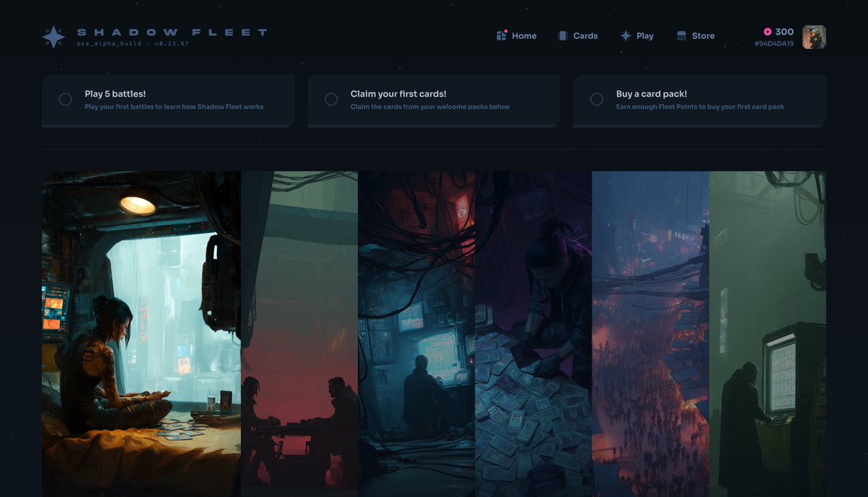Open the Claim your first cards! quest title

pos(399,94)
